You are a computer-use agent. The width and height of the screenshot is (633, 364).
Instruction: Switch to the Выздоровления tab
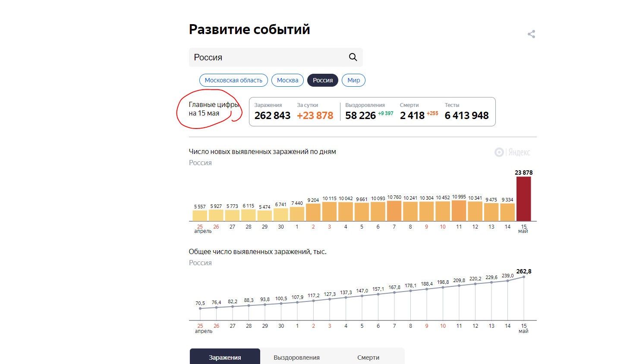(x=296, y=357)
